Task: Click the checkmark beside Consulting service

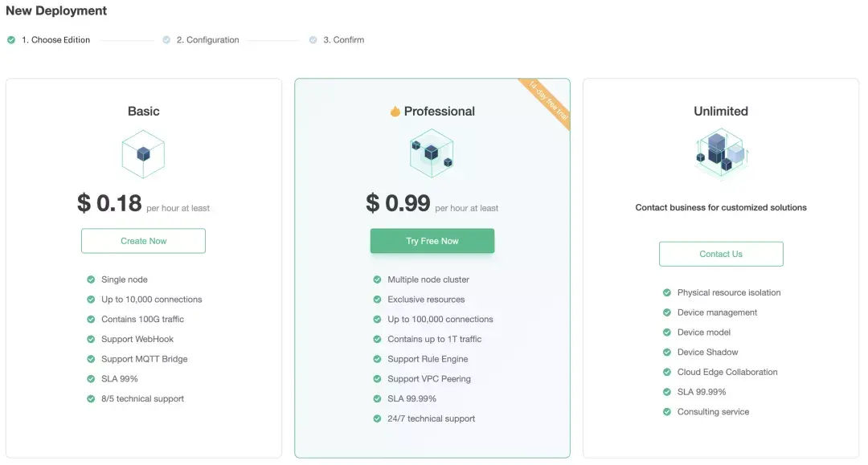Action: (x=666, y=411)
